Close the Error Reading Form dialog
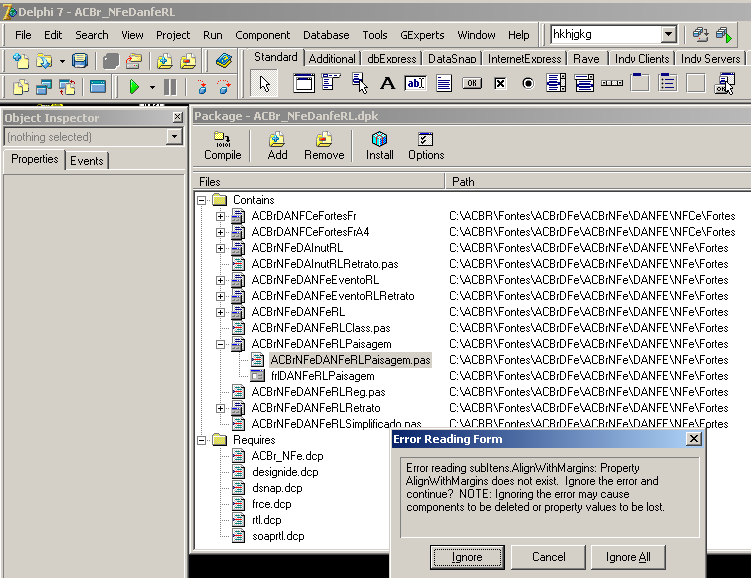 [694, 439]
